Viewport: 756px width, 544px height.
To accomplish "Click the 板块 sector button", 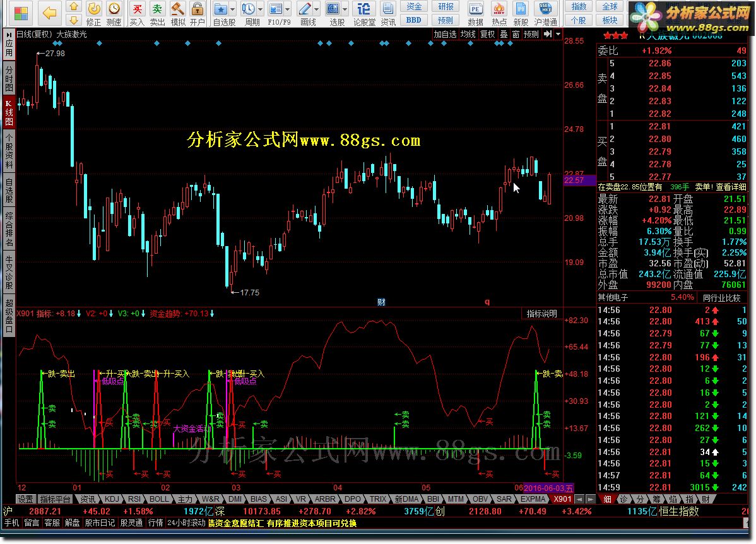I will tap(610, 20).
